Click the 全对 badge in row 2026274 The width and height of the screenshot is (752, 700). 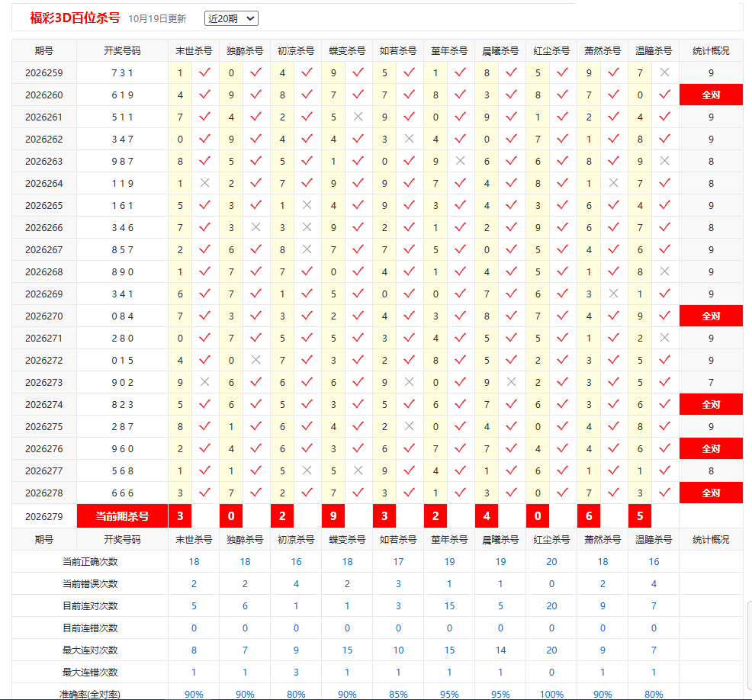tap(711, 405)
